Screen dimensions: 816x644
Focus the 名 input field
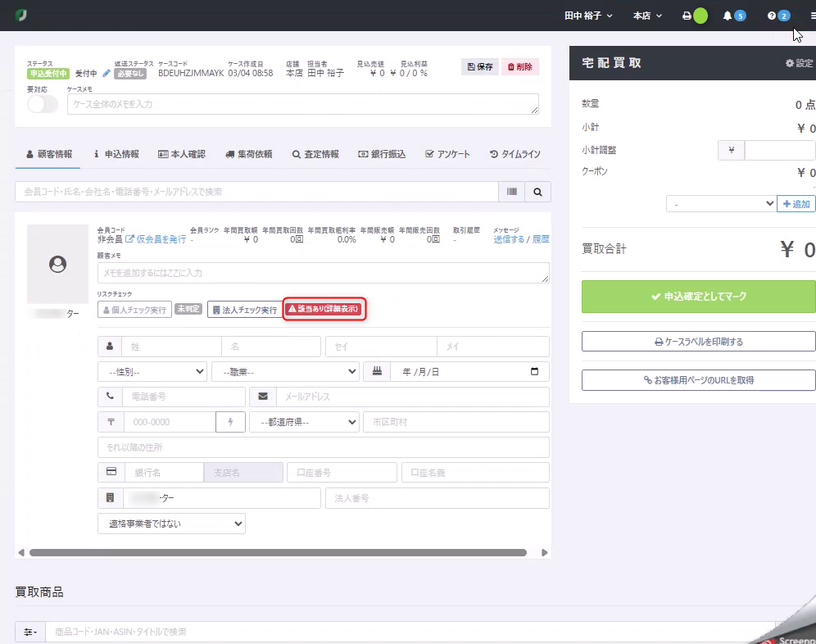(271, 347)
